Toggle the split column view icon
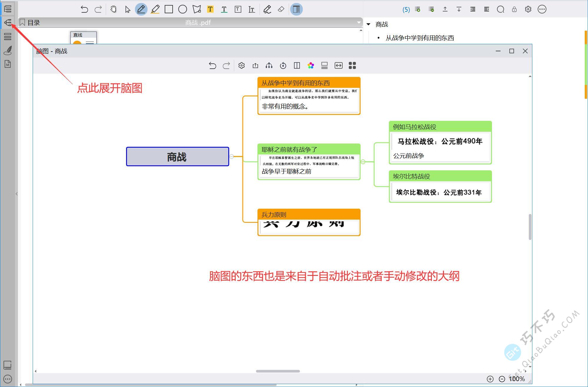The height and width of the screenshot is (387, 588). point(297,65)
